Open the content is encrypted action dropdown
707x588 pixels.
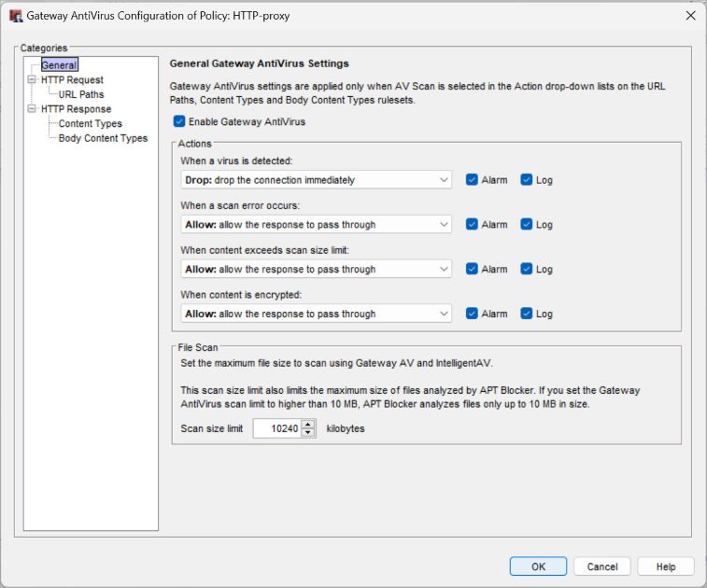(x=316, y=314)
